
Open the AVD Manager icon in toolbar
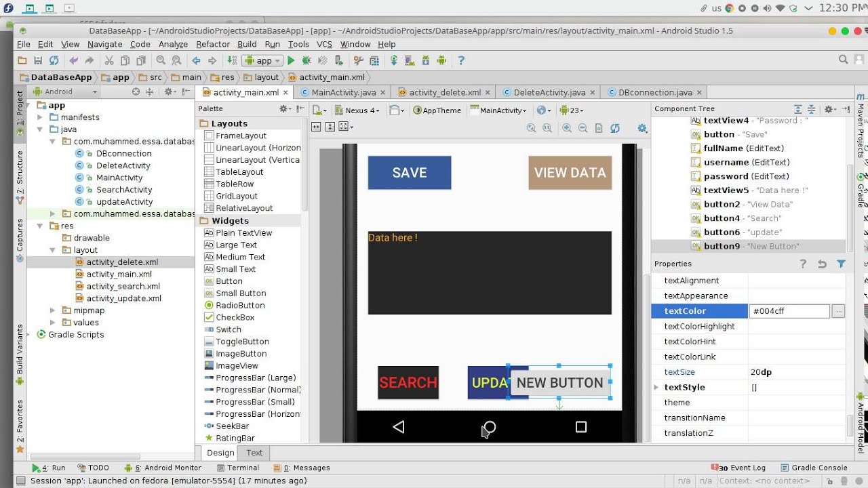click(x=411, y=60)
